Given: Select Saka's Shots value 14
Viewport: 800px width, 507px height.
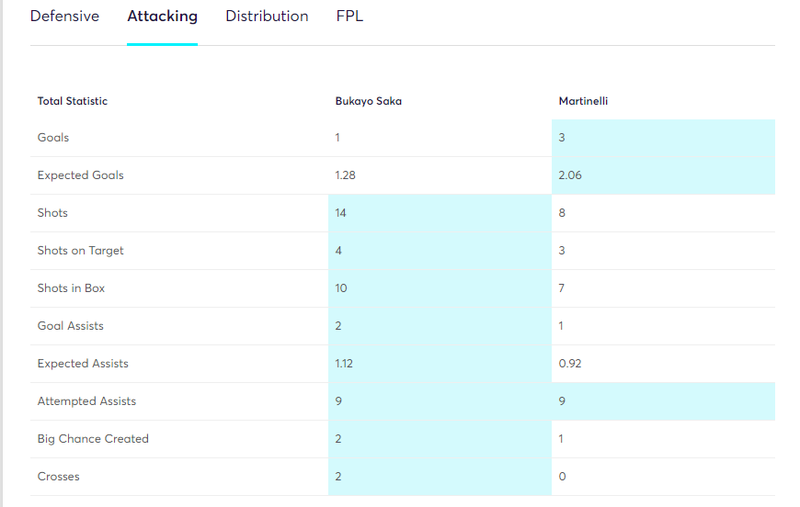Looking at the screenshot, I should [341, 213].
